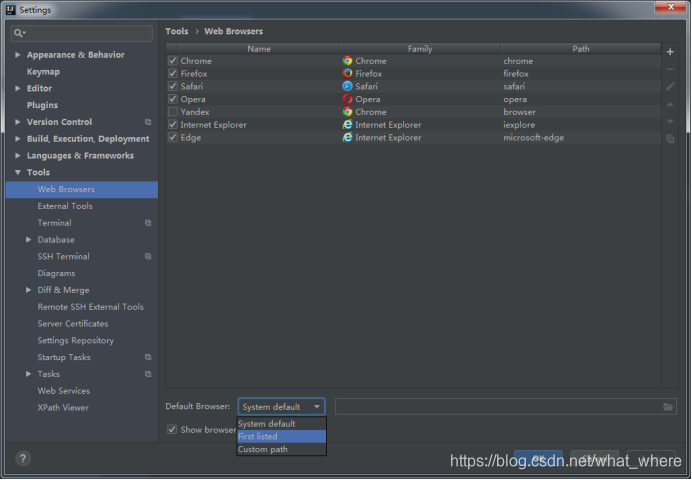The image size is (692, 480).
Task: Select Settings Repository page
Action: click(x=75, y=340)
